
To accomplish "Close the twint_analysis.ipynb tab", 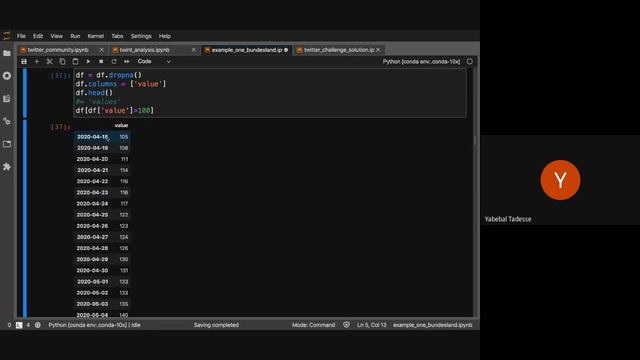I will (x=194, y=50).
